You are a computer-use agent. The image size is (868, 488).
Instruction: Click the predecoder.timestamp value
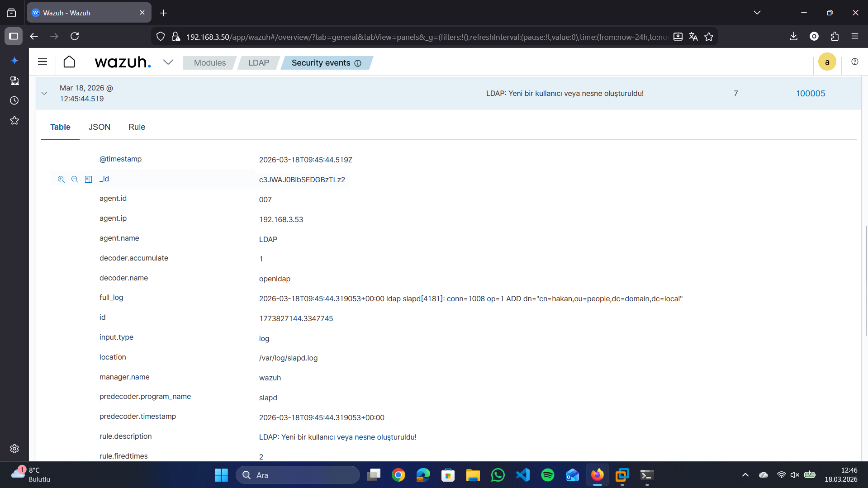click(321, 417)
